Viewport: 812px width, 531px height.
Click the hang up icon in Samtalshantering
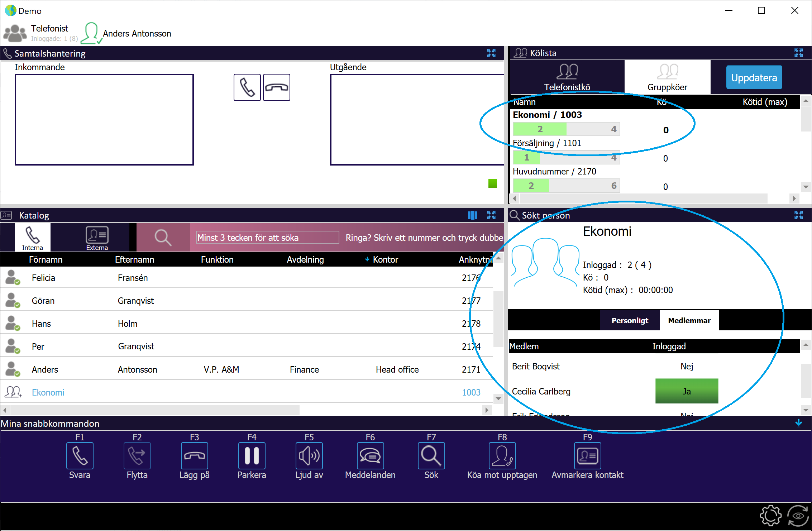coord(277,87)
